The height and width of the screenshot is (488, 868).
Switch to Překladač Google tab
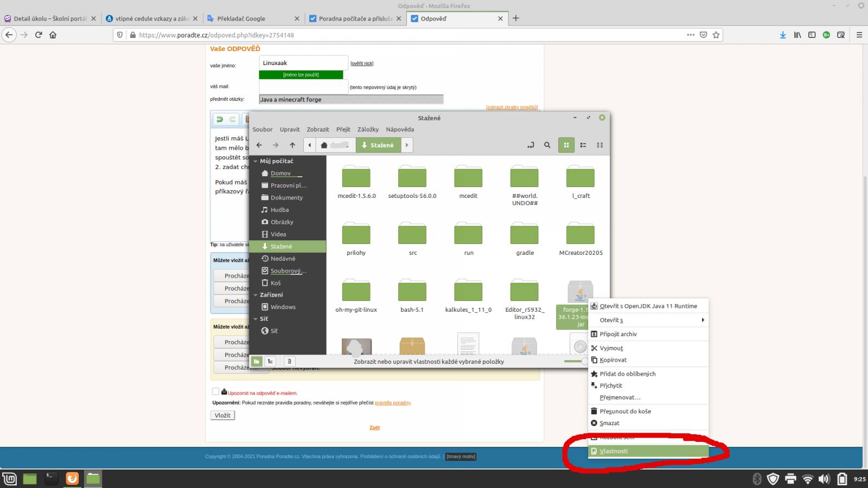pos(252,18)
